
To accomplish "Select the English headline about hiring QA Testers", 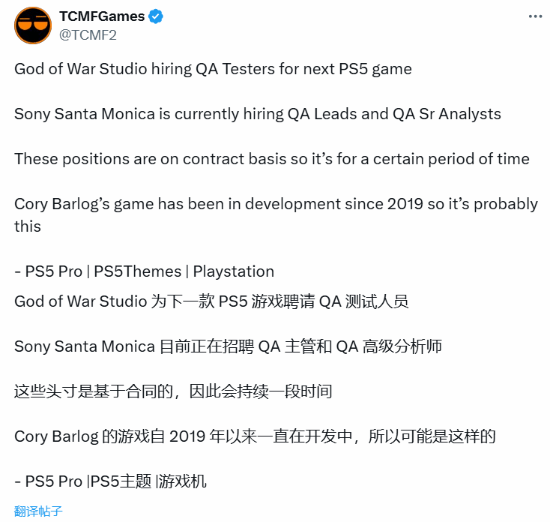I will [213, 69].
